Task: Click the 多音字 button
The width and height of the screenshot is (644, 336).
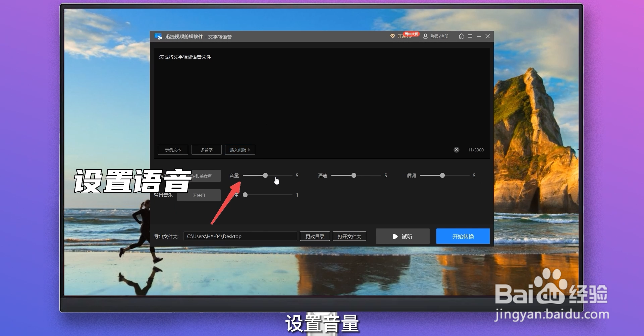Action: (x=206, y=150)
